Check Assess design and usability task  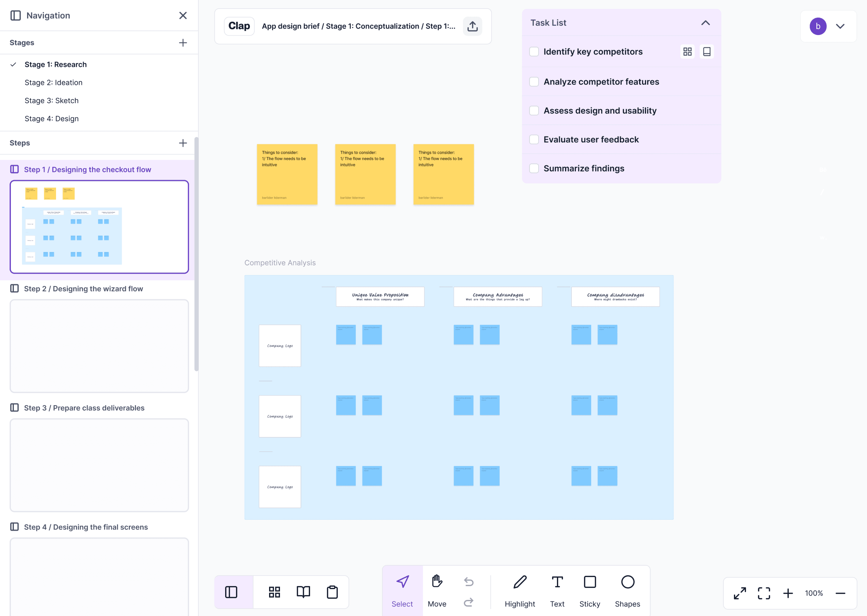tap(534, 110)
